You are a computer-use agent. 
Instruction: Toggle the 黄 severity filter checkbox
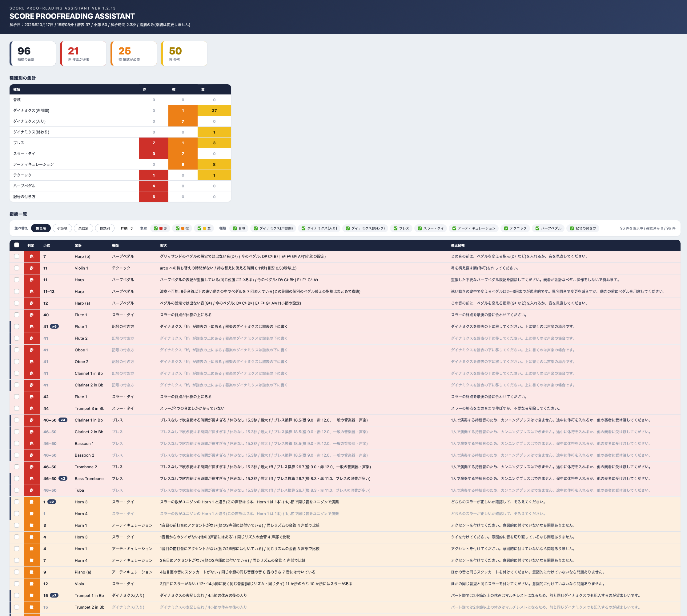[x=199, y=228]
